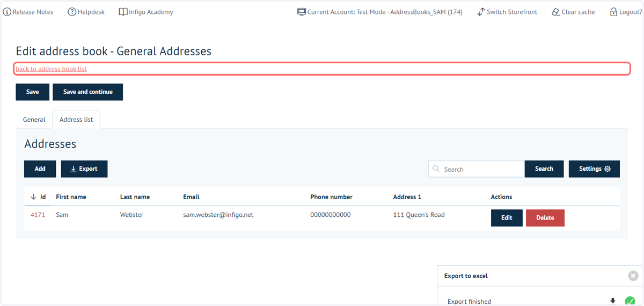Open address record Id 4171
Image resolution: width=644 pixels, height=306 pixels.
pos(38,215)
